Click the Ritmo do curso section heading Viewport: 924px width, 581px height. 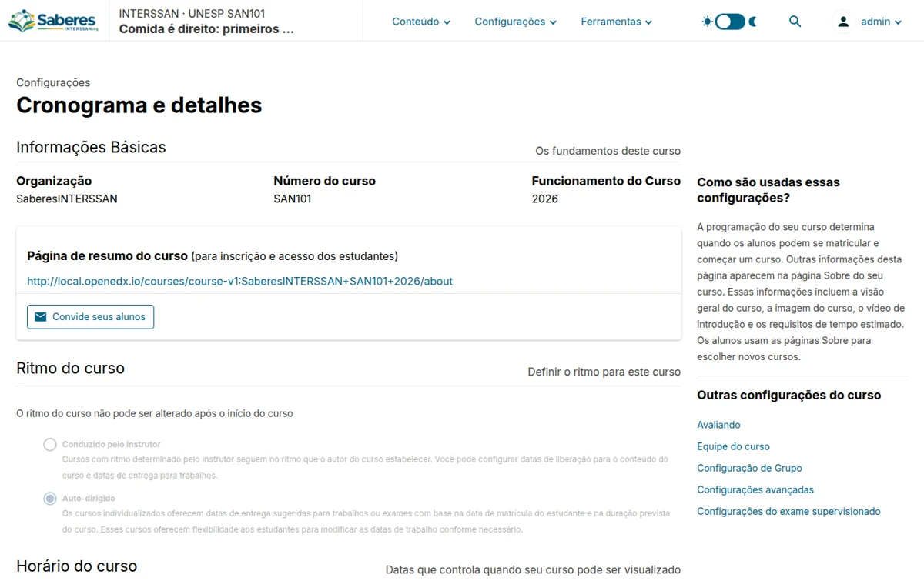tap(70, 369)
